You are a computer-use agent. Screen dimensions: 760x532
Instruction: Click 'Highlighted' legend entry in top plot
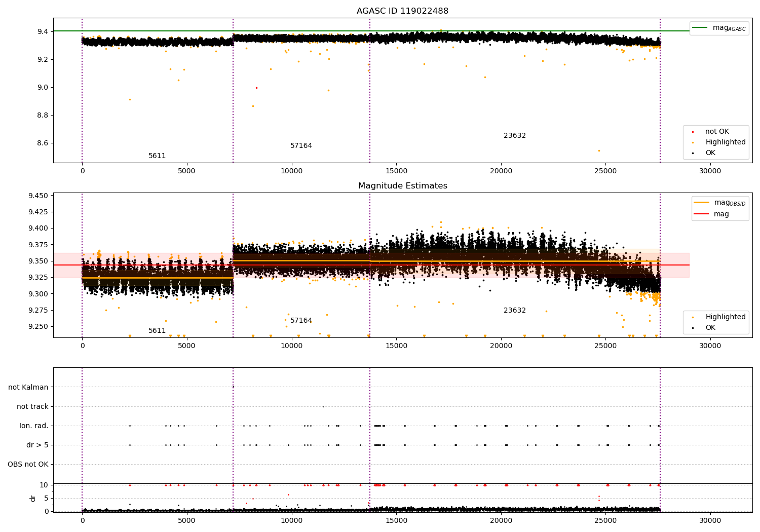[x=726, y=142]
